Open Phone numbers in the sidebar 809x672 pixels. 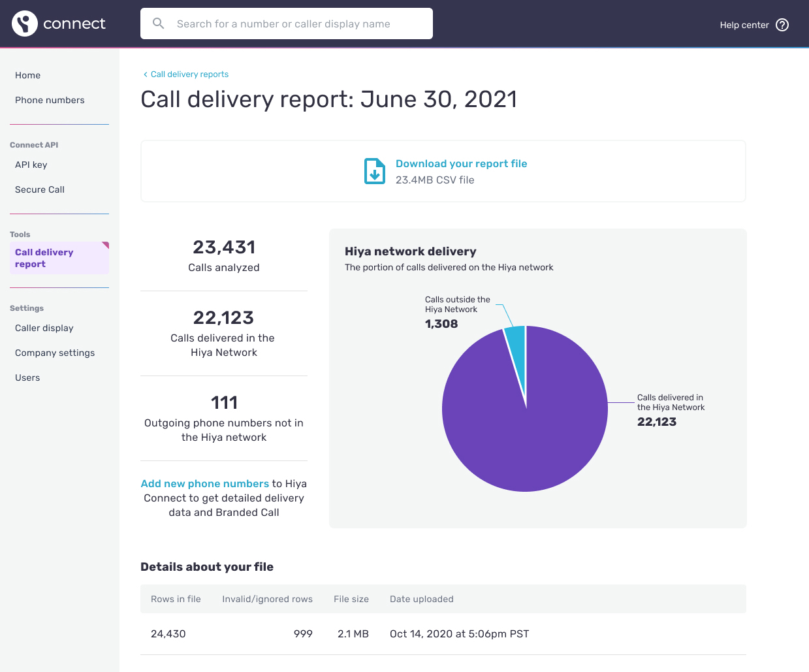(50, 100)
